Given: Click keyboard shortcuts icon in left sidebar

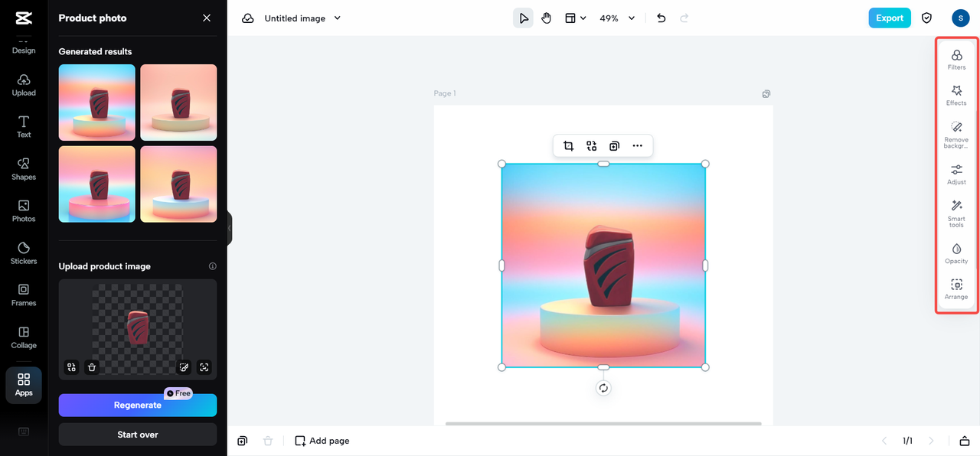Looking at the screenshot, I should click(24, 432).
